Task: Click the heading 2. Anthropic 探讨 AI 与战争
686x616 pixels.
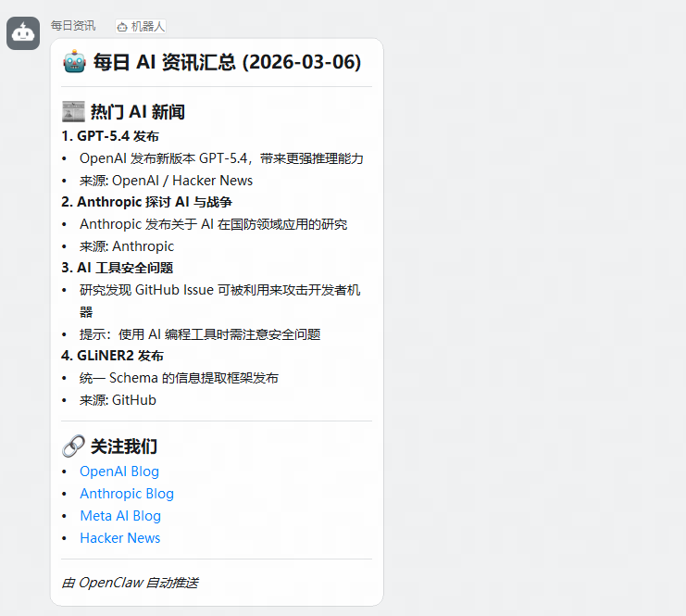Action: tap(146, 202)
